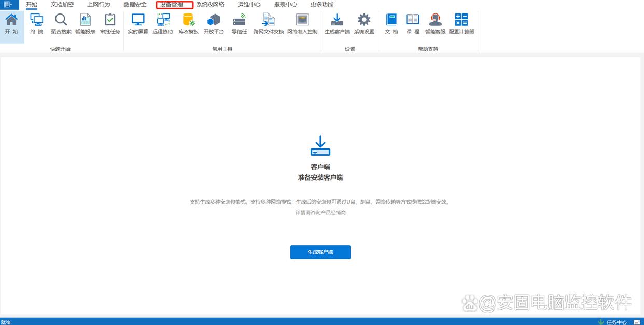Viewport: 644px width, 325px height.
Task: Open 网络准入控制 network access control
Action: (x=302, y=24)
